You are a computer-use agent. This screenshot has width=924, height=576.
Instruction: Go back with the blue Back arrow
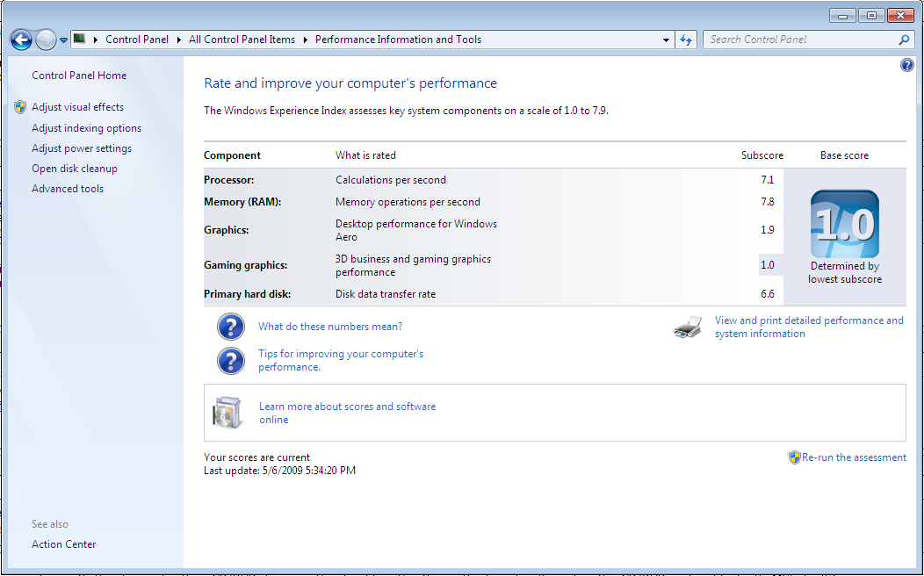pyautogui.click(x=21, y=40)
